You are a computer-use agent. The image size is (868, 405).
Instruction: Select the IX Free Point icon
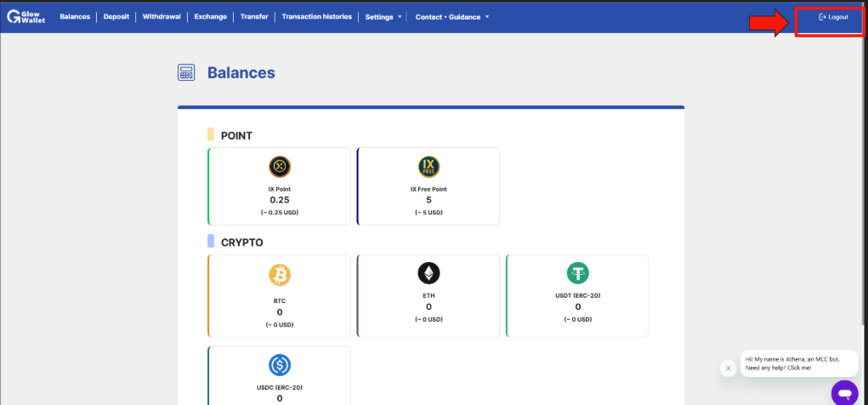click(x=428, y=166)
